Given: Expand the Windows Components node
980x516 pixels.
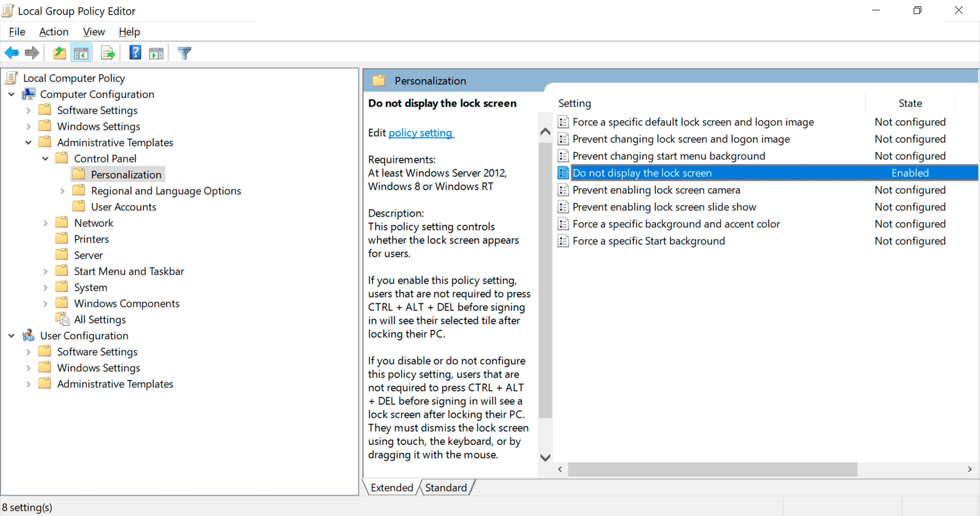Looking at the screenshot, I should click(45, 303).
